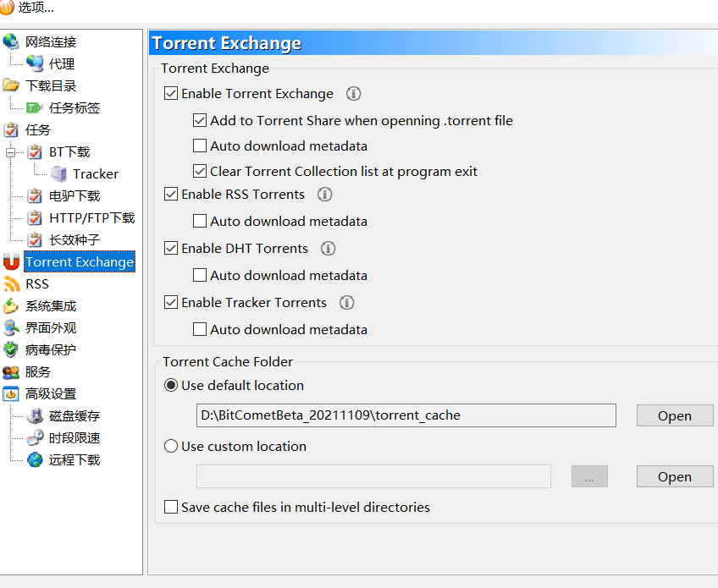Image resolution: width=718 pixels, height=588 pixels.
Task: Enable Auto download metadata under Tracker Torrents
Action: [200, 329]
